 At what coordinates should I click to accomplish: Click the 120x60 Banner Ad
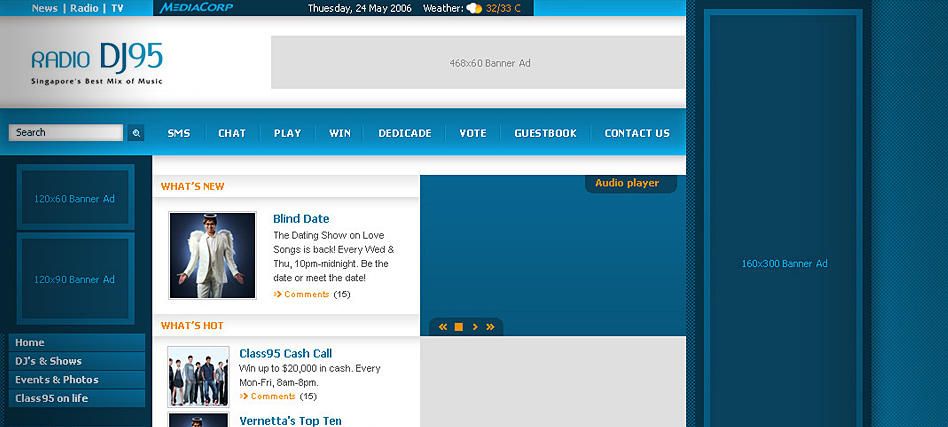click(x=75, y=198)
